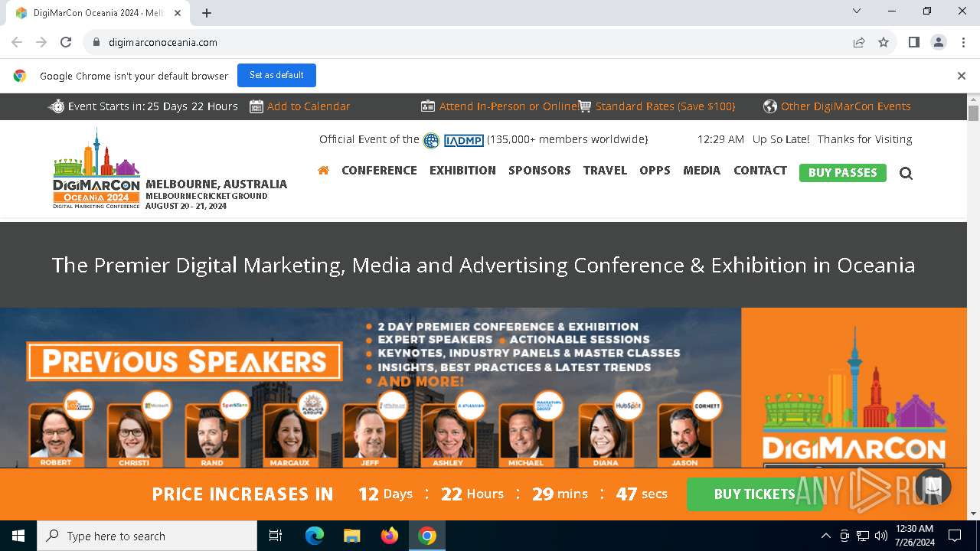The width and height of the screenshot is (980, 551).
Task: Open the SPONSORS menu
Action: [540, 170]
